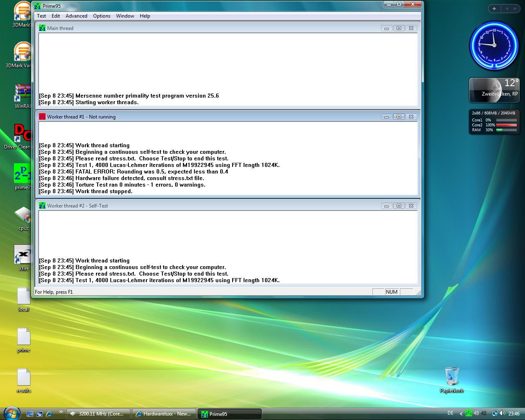This screenshot has width=525, height=420.
Task: Click the volume speaker tray icon
Action: (502, 413)
